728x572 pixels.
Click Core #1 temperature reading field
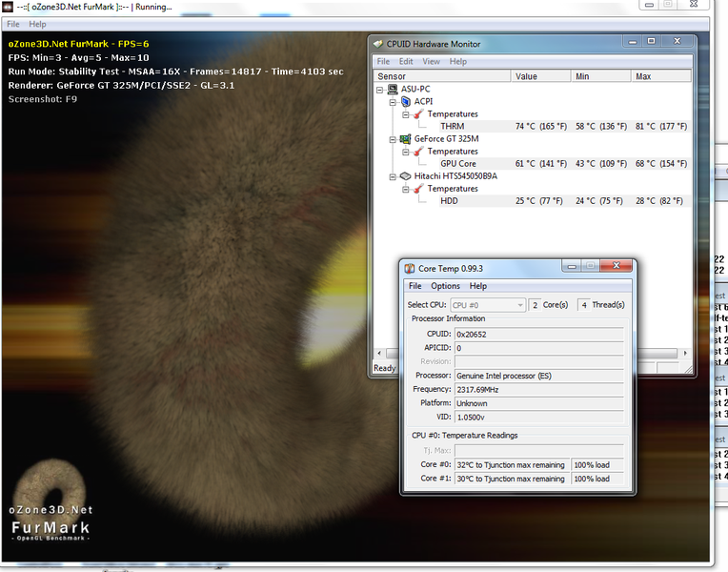click(x=512, y=479)
